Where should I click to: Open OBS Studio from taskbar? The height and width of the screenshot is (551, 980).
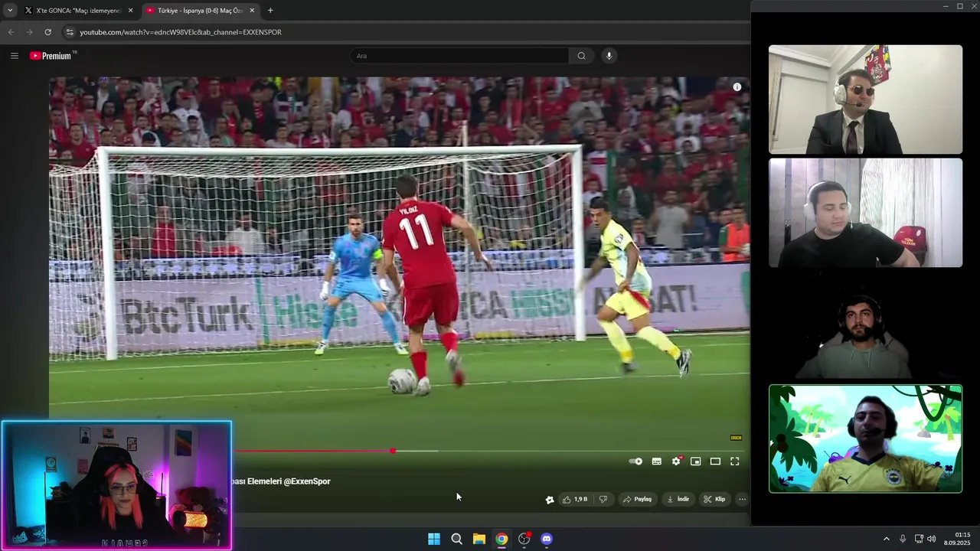point(524,539)
